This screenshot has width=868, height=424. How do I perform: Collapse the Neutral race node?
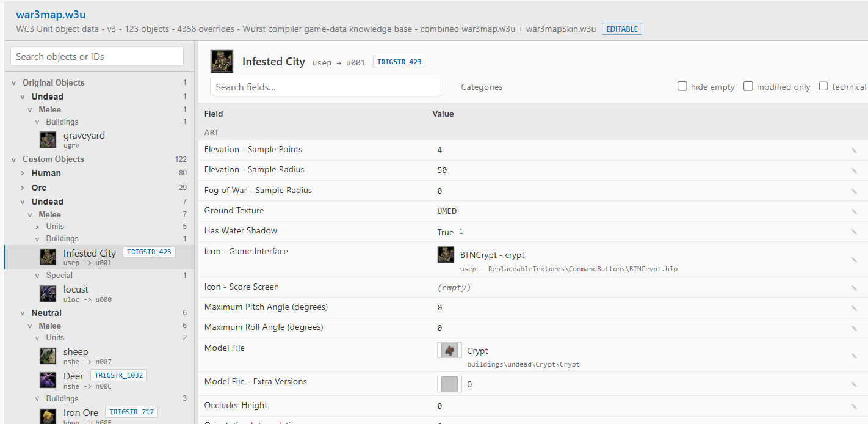tap(23, 313)
